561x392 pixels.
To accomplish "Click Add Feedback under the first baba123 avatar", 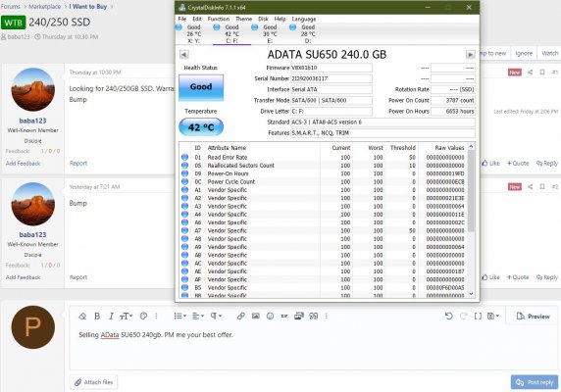I will click(23, 164).
